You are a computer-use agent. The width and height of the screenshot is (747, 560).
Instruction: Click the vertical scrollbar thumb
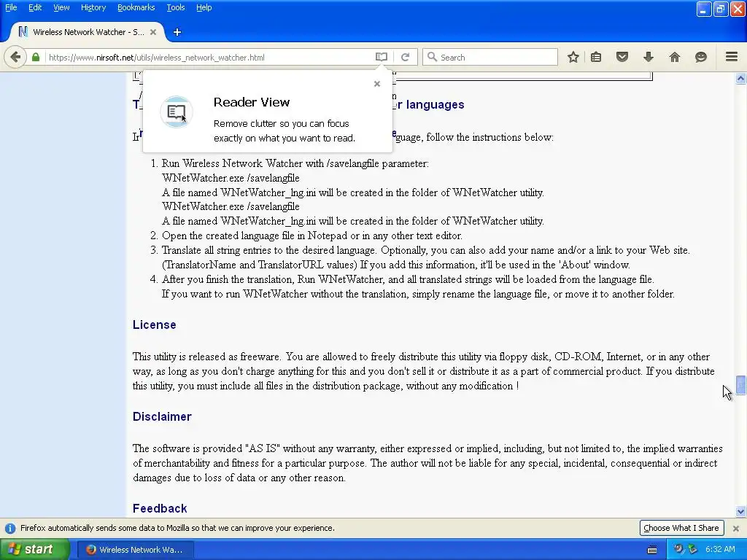click(741, 385)
